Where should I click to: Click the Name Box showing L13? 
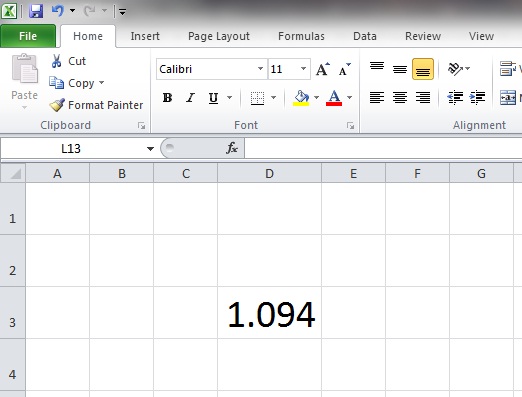tap(71, 148)
